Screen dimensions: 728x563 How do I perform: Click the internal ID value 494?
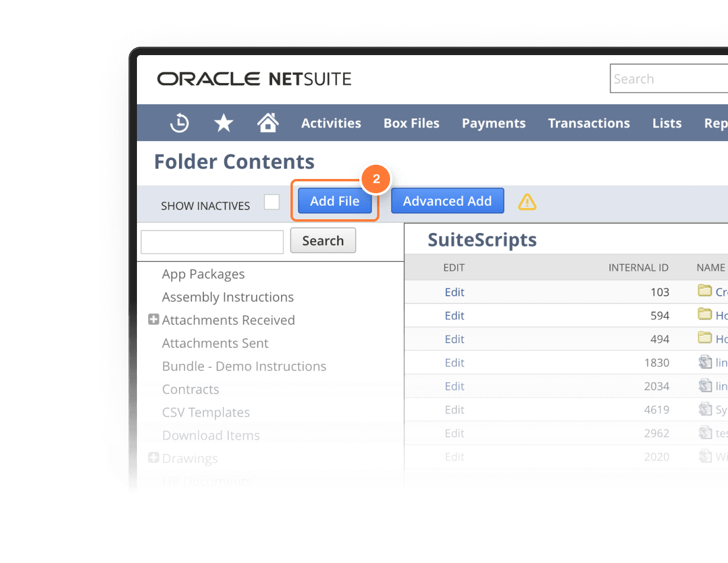click(660, 340)
